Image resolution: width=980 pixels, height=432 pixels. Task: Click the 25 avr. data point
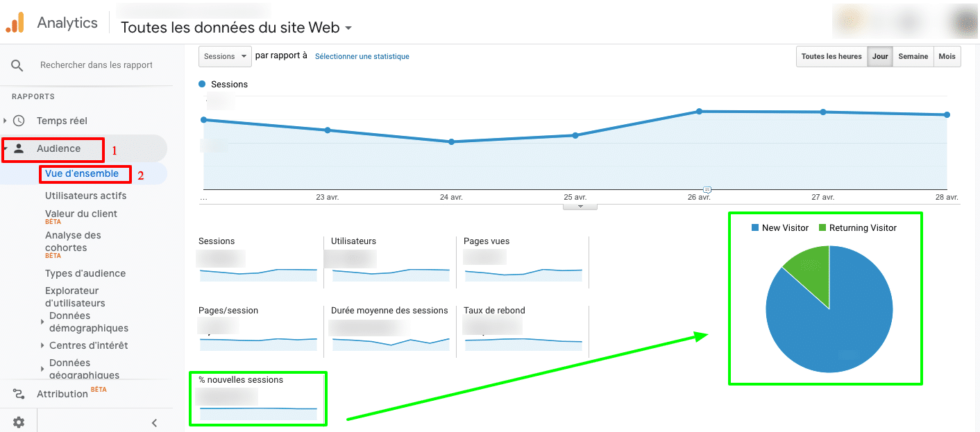(575, 135)
